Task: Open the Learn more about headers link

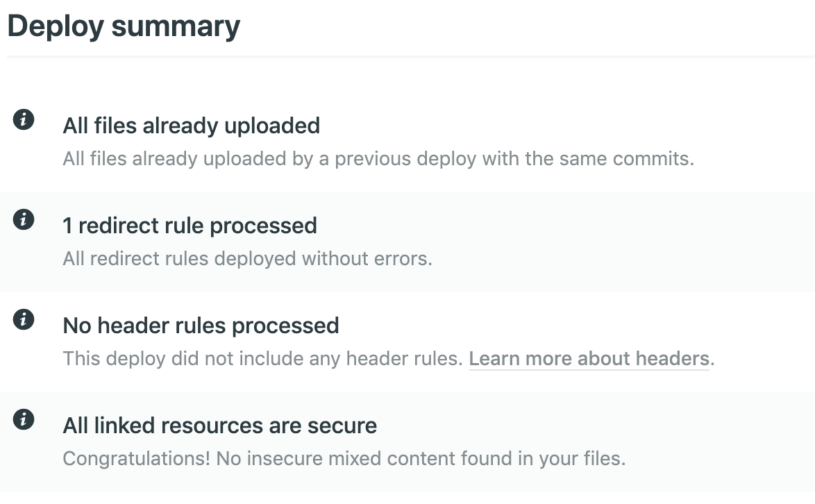Action: pyautogui.click(x=589, y=359)
